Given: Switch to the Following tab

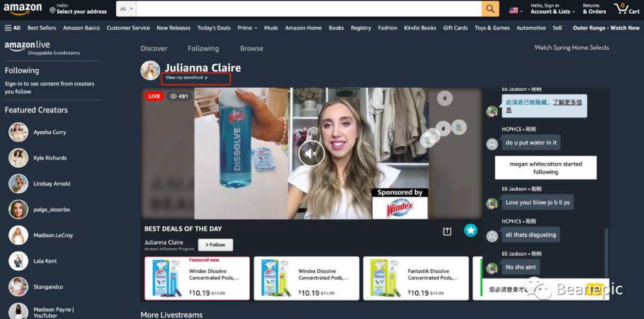Looking at the screenshot, I should [x=203, y=48].
